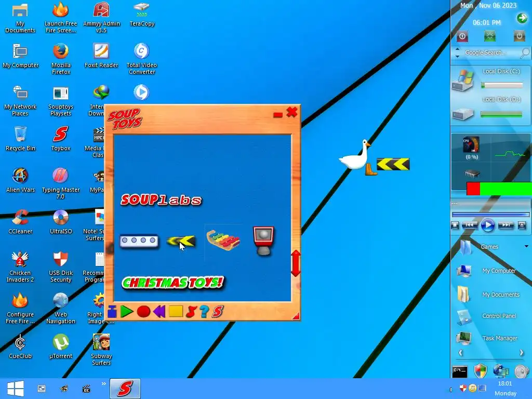The width and height of the screenshot is (532, 399).
Task: Open UltraISO desktop icon
Action: pyautogui.click(x=61, y=222)
